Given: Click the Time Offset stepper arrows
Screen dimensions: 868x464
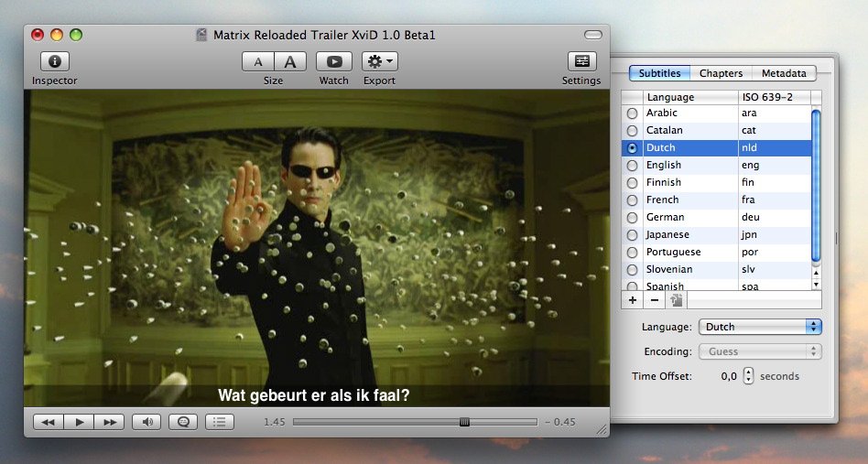Looking at the screenshot, I should [x=748, y=376].
